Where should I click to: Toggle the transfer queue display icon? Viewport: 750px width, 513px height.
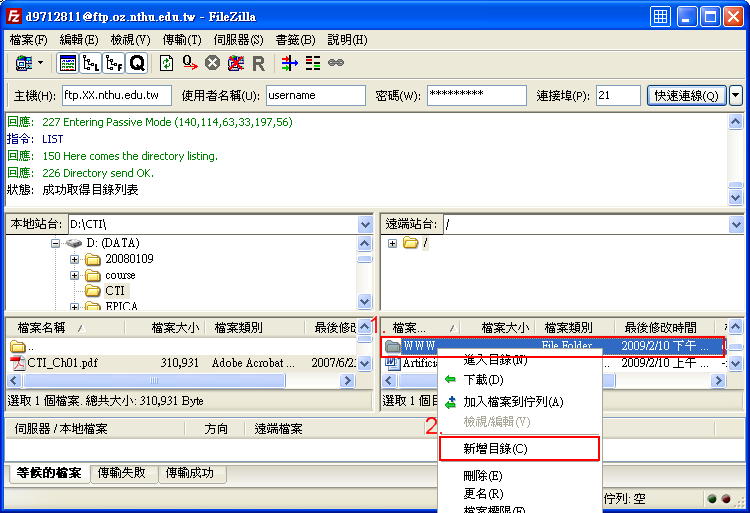(137, 63)
